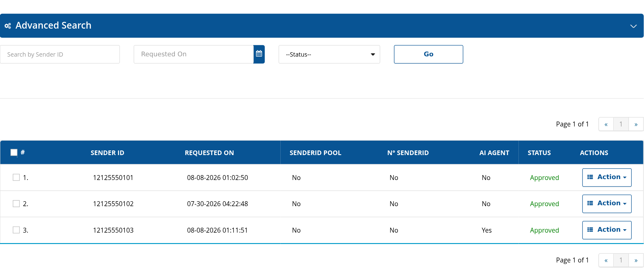Focus the Requested On date field
644x276 pixels.
194,54
